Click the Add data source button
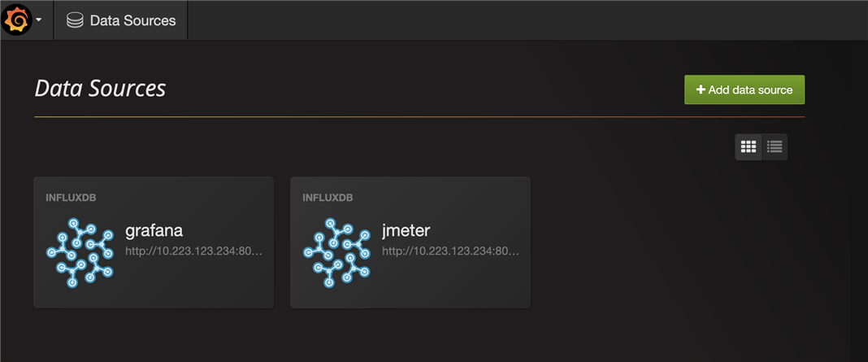The height and width of the screenshot is (362, 868). click(744, 89)
